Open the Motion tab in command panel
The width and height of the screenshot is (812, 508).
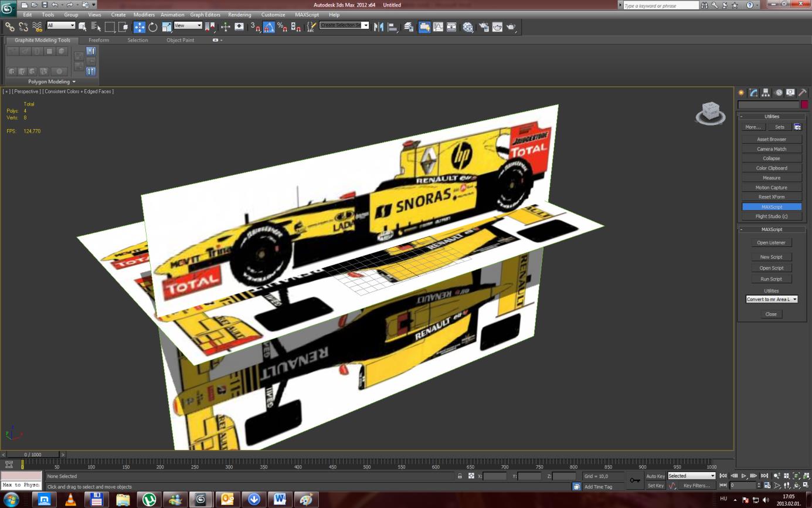click(779, 93)
